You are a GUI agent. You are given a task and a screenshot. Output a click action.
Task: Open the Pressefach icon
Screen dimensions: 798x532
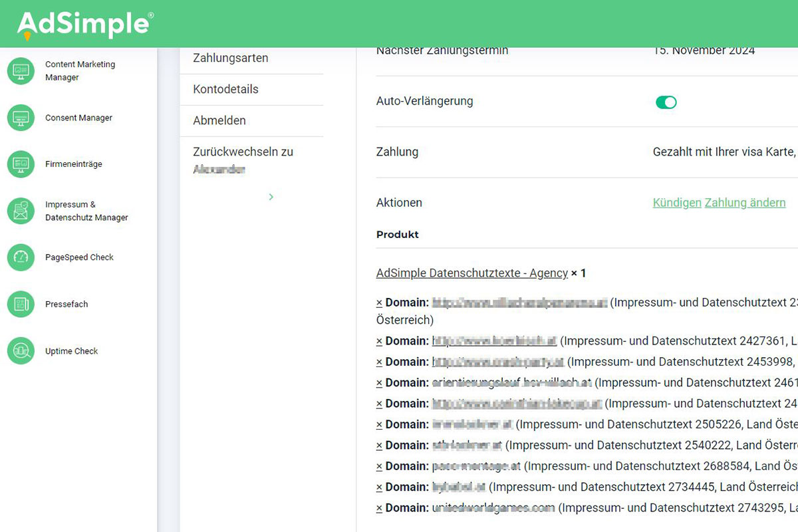coord(21,304)
